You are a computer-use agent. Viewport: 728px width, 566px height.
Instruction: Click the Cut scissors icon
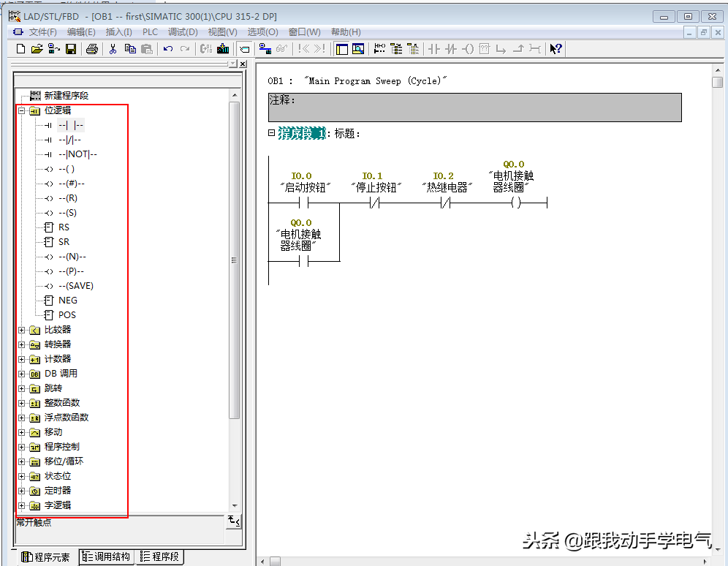[x=113, y=49]
